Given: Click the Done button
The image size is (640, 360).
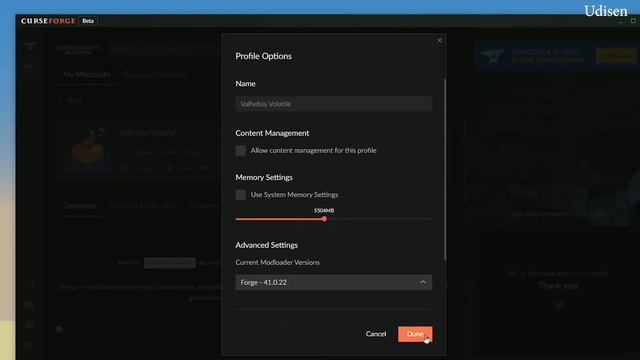Looking at the screenshot, I should point(415,334).
